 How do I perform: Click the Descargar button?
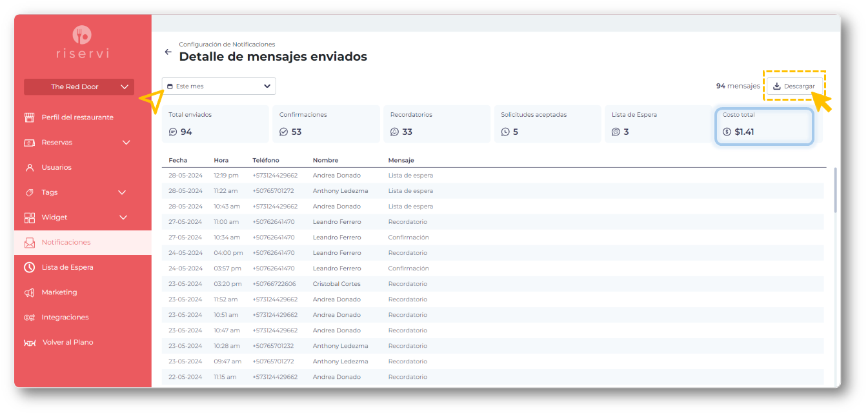pyautogui.click(x=794, y=86)
